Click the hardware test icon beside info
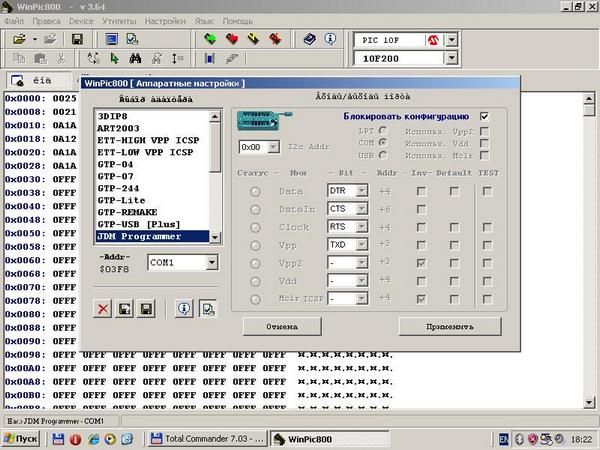 (207, 309)
